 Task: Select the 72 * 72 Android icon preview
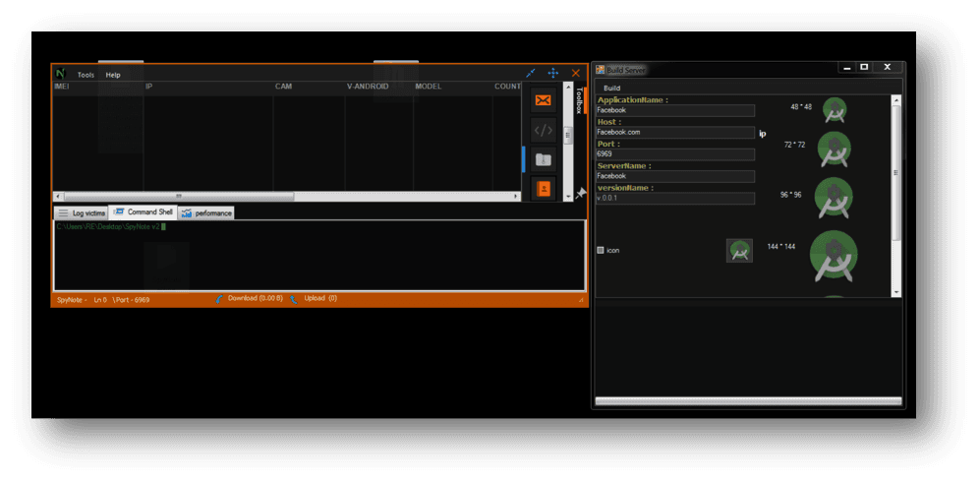coord(835,149)
